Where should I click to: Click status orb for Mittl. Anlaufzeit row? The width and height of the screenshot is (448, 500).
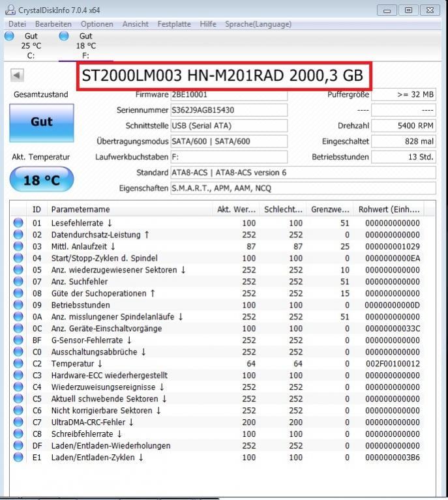(x=18, y=246)
